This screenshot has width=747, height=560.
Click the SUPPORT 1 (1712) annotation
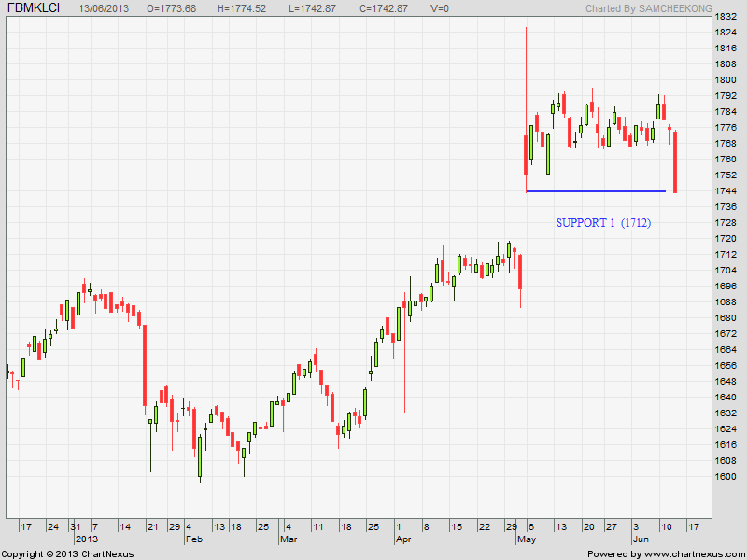point(603,223)
